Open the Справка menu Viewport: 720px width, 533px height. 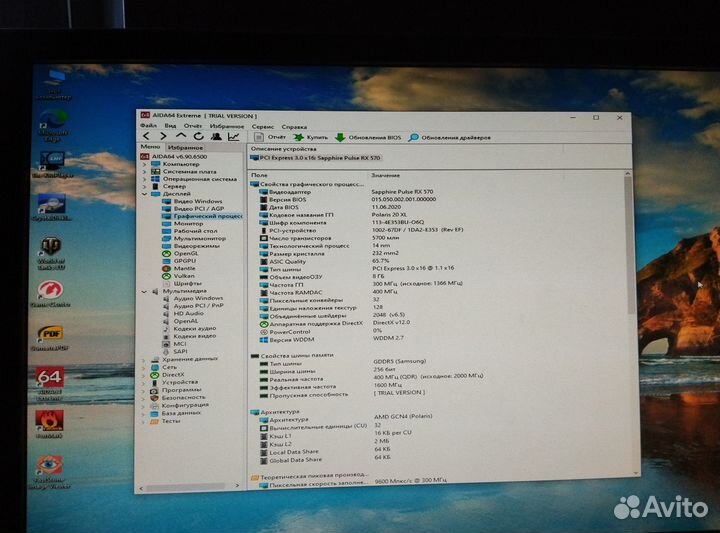pyautogui.click(x=294, y=127)
